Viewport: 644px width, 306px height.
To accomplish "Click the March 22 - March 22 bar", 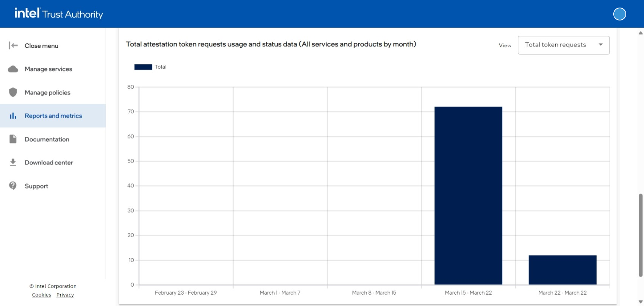I will [563, 270].
